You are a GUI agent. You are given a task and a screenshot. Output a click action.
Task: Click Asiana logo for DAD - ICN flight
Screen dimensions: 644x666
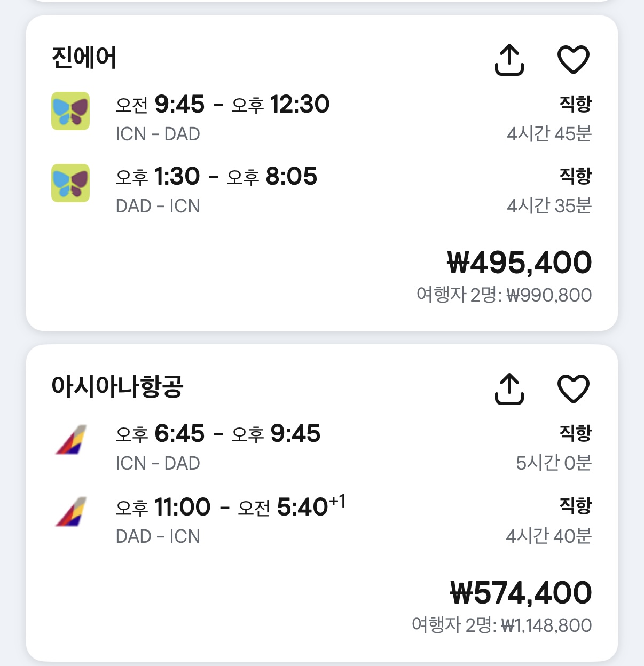point(70,512)
